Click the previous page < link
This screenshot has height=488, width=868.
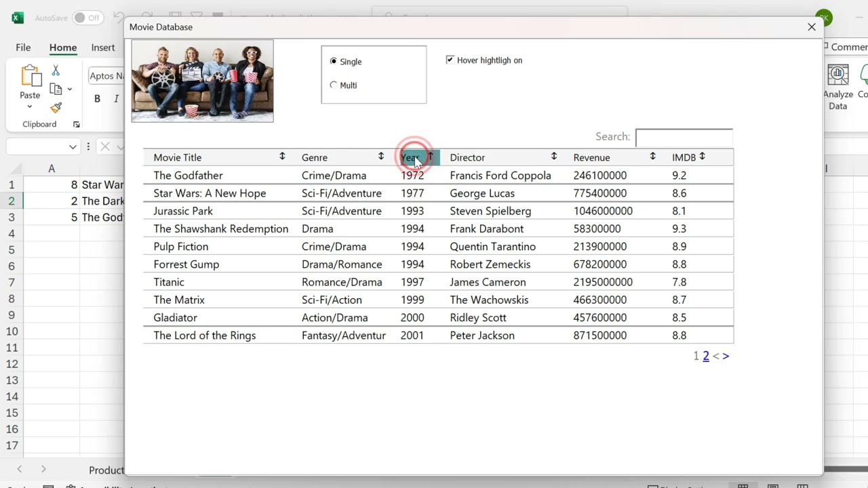[715, 356]
